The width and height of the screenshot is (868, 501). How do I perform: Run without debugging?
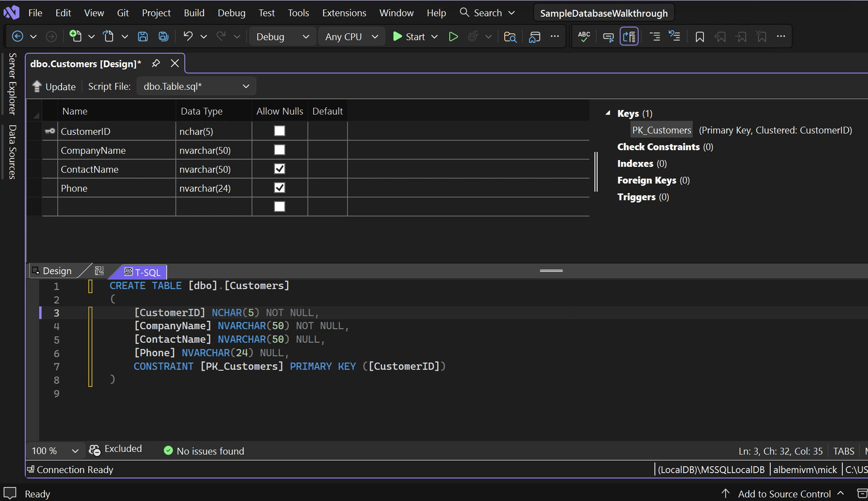click(453, 37)
